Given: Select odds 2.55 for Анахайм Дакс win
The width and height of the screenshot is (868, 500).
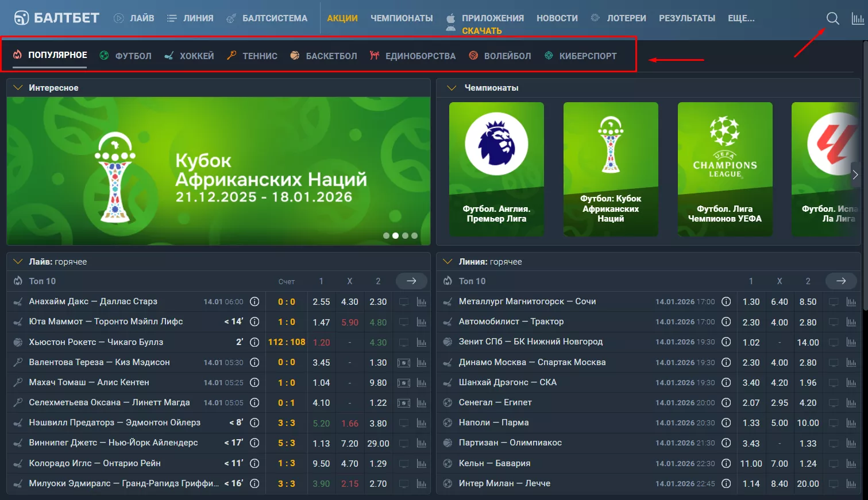Looking at the screenshot, I should click(321, 302).
